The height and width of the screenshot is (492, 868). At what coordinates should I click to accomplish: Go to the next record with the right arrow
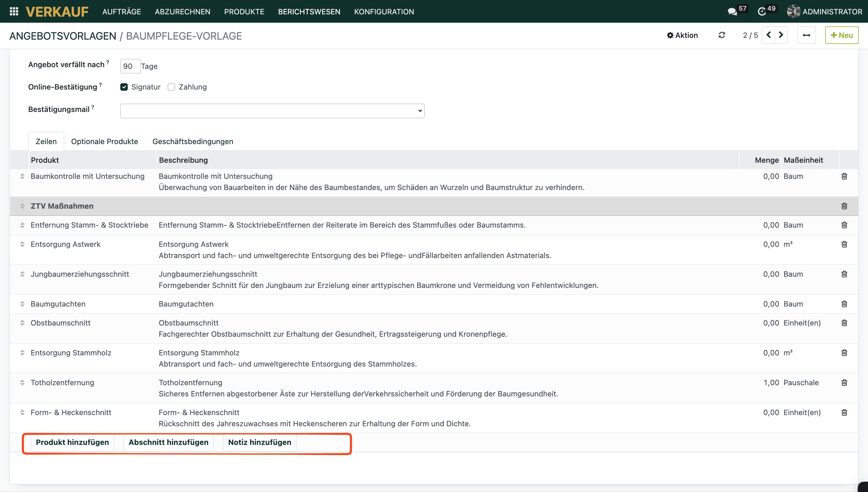[x=781, y=35]
